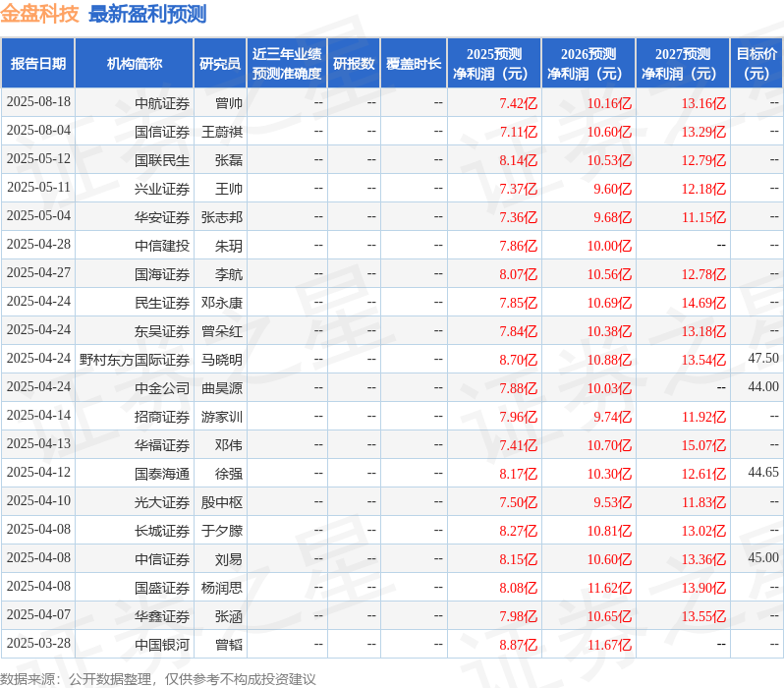Select analyst 曾朵红
The image size is (784, 688).
[222, 332]
